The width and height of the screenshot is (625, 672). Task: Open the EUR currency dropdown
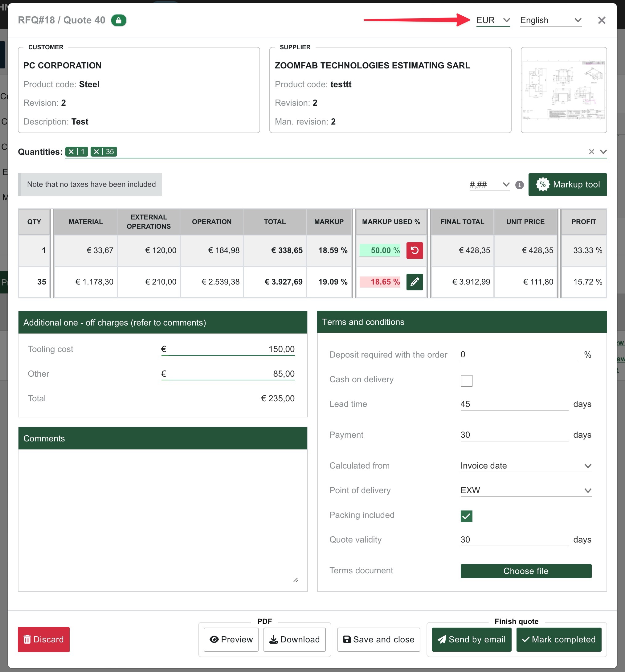[x=493, y=20]
